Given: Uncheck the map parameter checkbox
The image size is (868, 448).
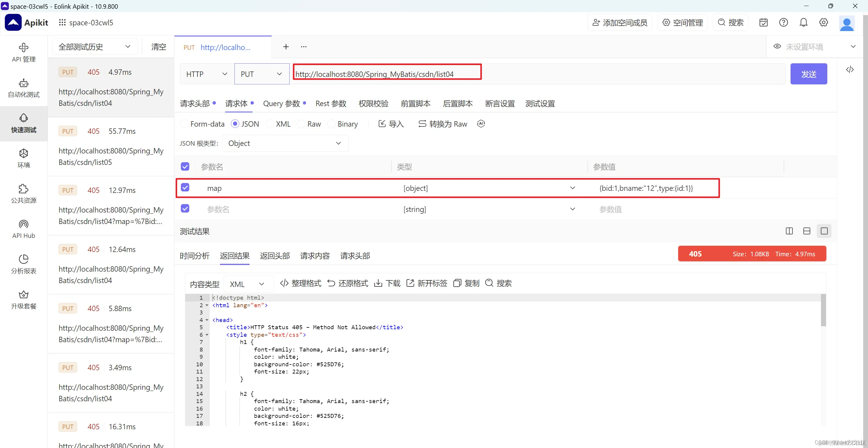Looking at the screenshot, I should (185, 188).
